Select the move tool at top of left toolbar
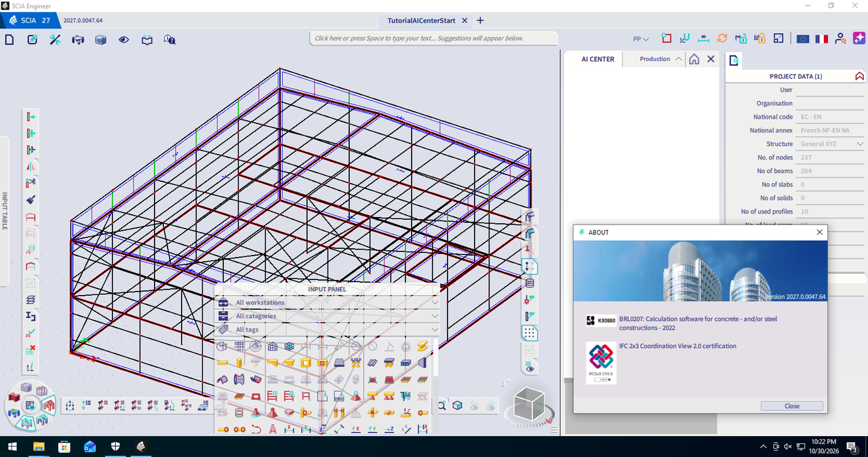Viewport: 868px width, 457px height. point(31,117)
